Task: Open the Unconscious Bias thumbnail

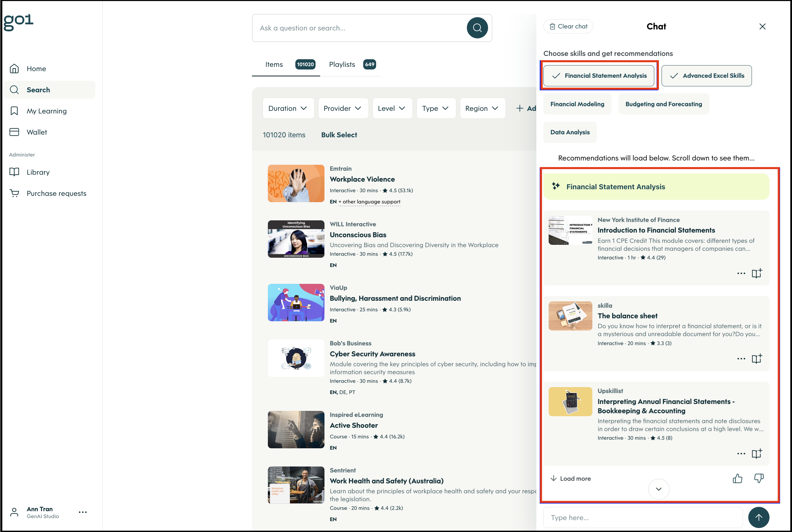Action: 296,239
